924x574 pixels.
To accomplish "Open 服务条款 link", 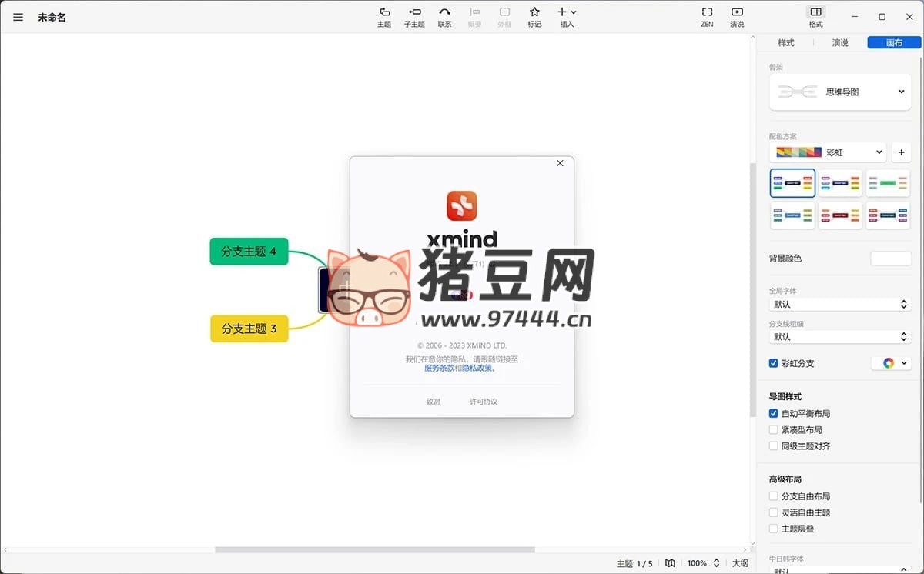I will (439, 369).
